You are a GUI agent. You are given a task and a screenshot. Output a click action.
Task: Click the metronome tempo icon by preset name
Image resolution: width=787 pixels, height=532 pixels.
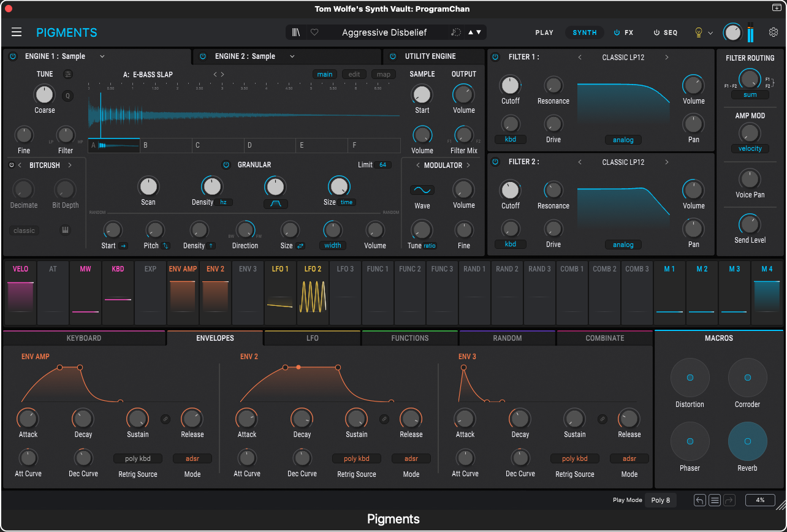coord(455,32)
